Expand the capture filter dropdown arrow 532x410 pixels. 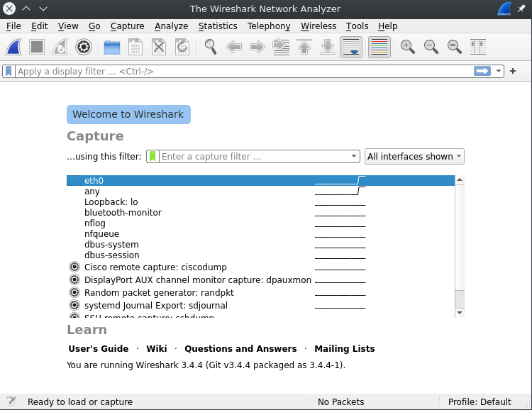click(354, 157)
